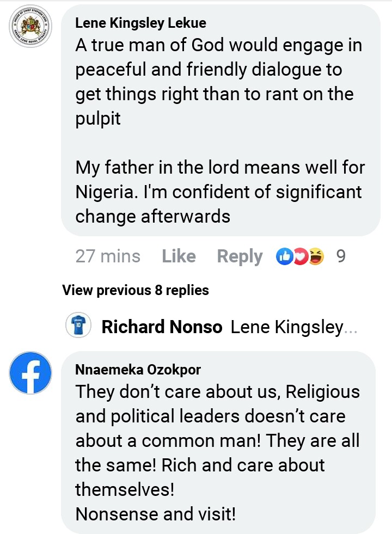This screenshot has height=534, width=392.
Task: Open Richard Nonso's profile name link
Action: pos(162,327)
